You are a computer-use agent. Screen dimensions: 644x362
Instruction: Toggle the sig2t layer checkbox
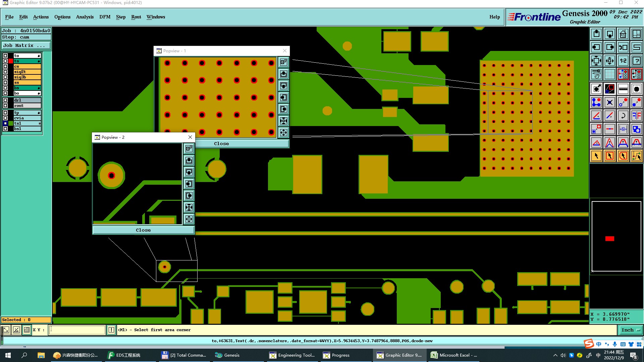[x=5, y=72]
